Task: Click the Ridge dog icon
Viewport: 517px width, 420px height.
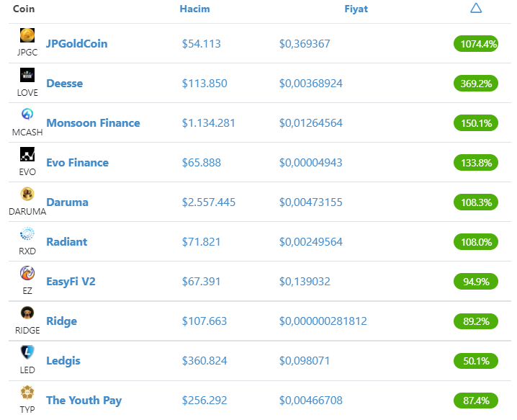Action: coord(27,313)
